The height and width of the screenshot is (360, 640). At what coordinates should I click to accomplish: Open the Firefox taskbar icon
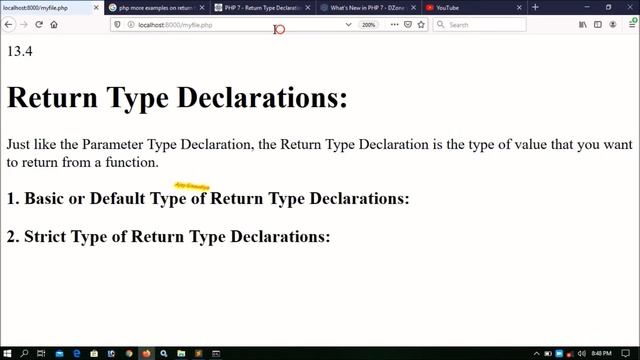(x=146, y=353)
